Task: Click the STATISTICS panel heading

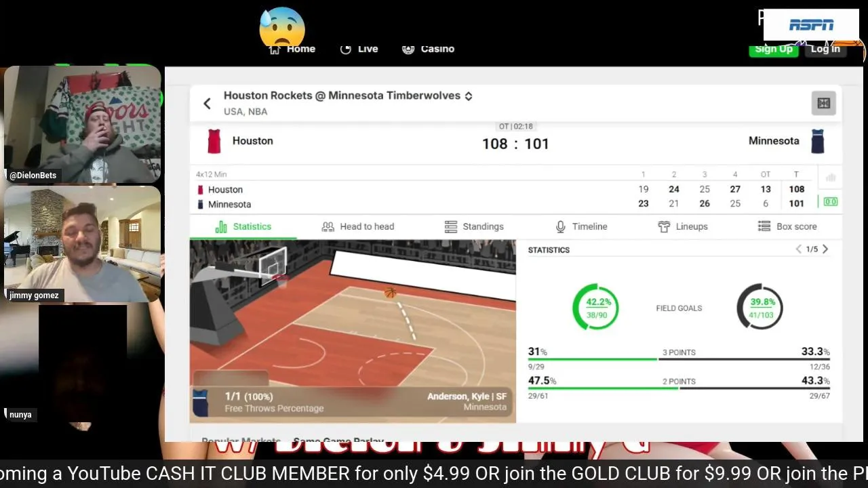Action: 549,250
